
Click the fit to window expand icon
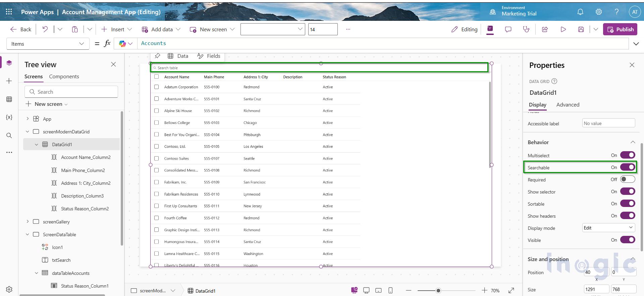pyautogui.click(x=511, y=290)
